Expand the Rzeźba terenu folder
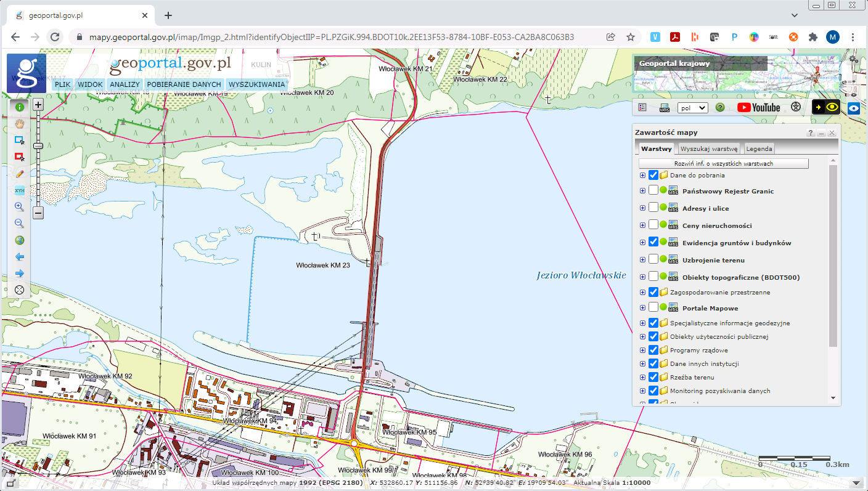 [x=642, y=377]
